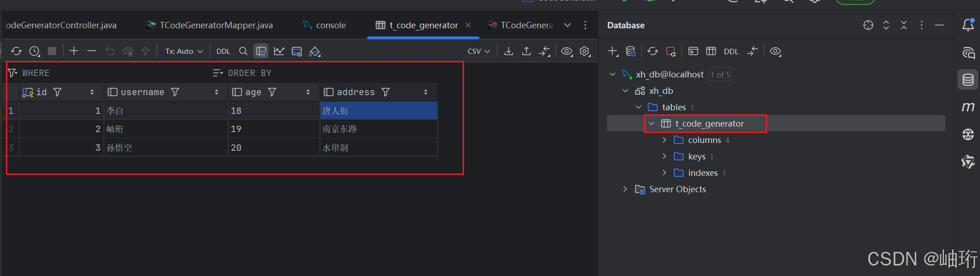The height and width of the screenshot is (276, 980).
Task: Delete row using the minus icon
Action: 92,51
